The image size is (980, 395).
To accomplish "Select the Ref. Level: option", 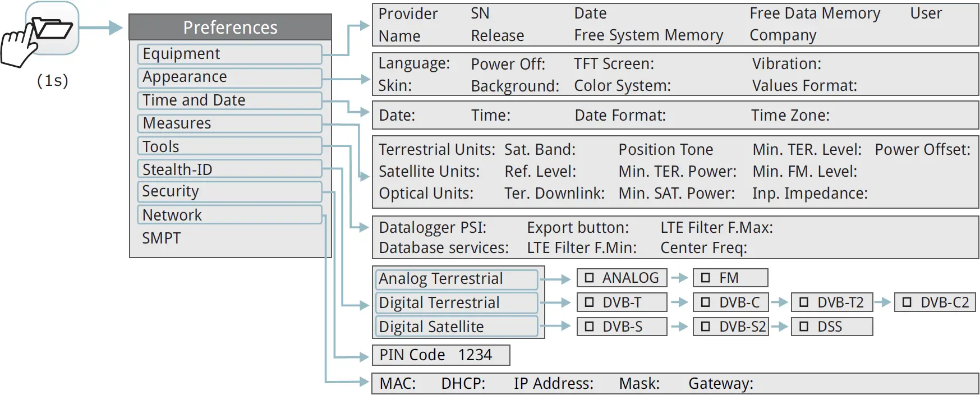I will pos(541,172).
